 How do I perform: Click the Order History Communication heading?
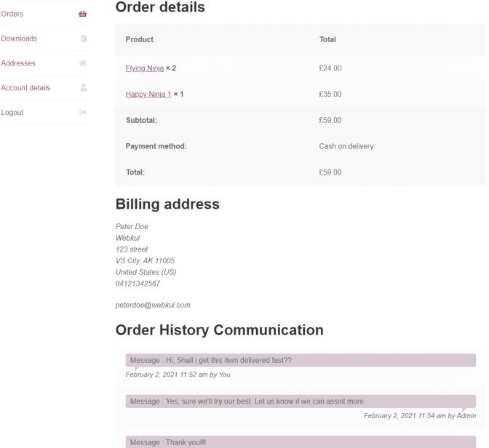pyautogui.click(x=219, y=330)
